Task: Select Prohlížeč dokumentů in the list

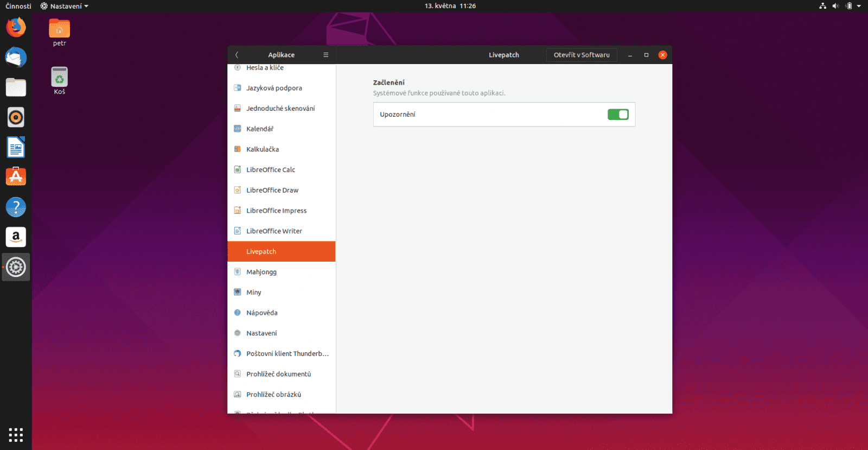Action: (282, 374)
